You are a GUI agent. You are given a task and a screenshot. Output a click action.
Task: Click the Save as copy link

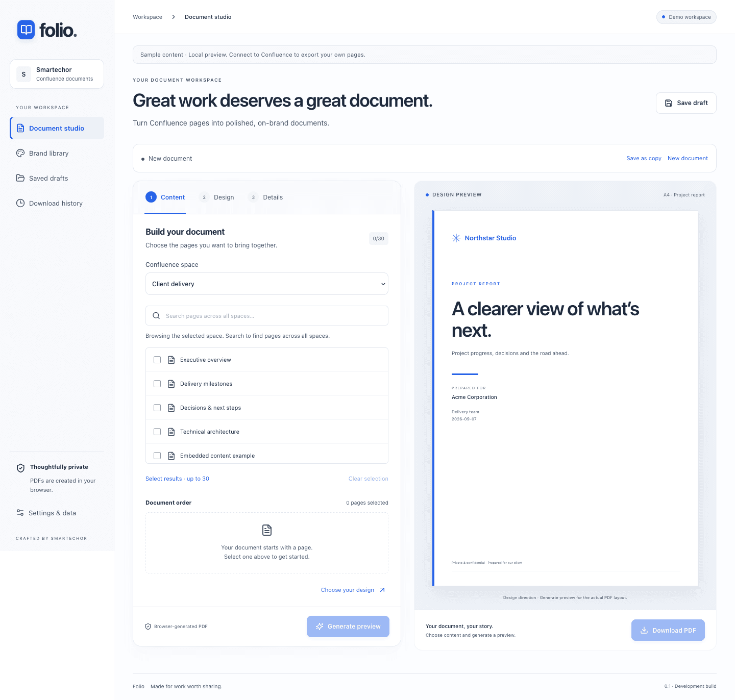[x=644, y=158]
